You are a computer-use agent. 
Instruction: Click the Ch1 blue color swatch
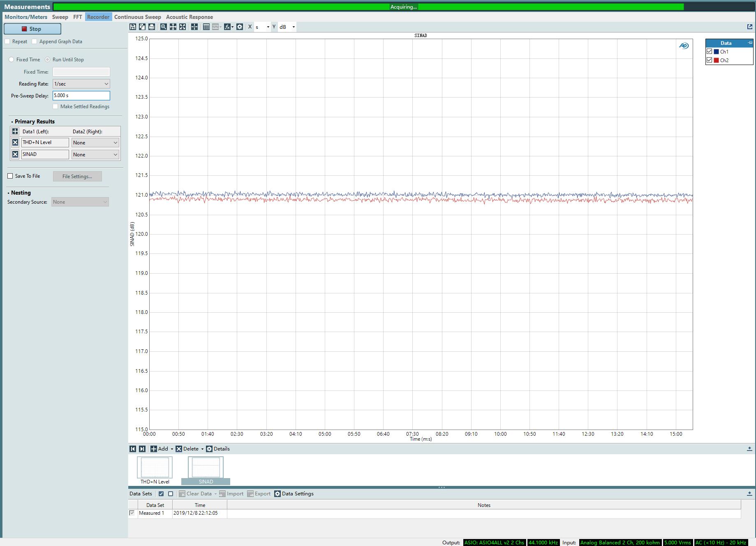[x=716, y=51]
